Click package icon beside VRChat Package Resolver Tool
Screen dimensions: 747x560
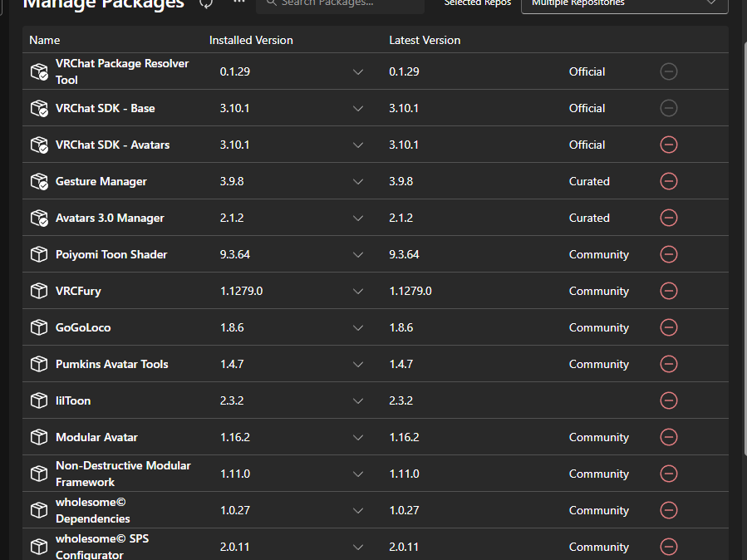(39, 72)
